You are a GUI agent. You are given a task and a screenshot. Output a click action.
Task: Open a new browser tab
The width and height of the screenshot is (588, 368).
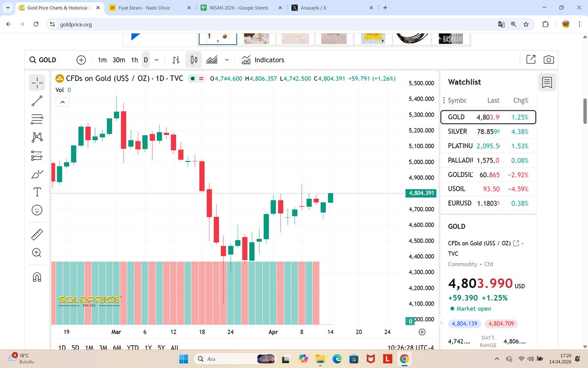(385, 8)
